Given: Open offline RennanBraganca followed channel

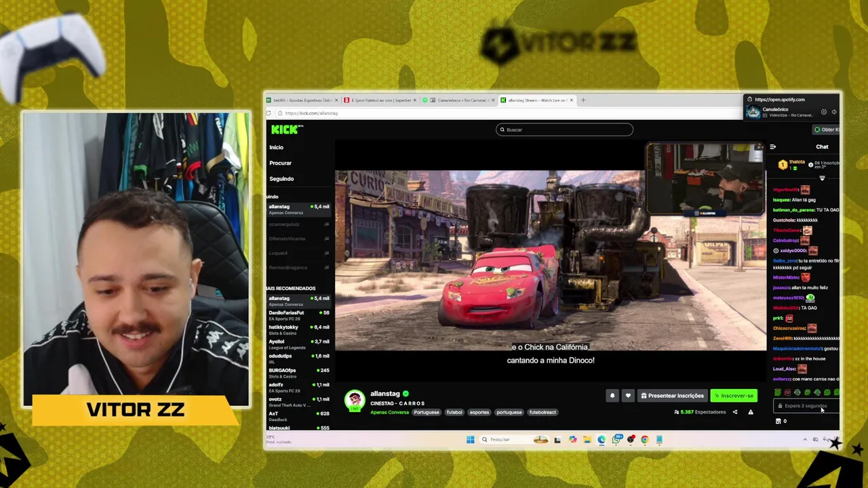Looking at the screenshot, I should click(x=298, y=268).
